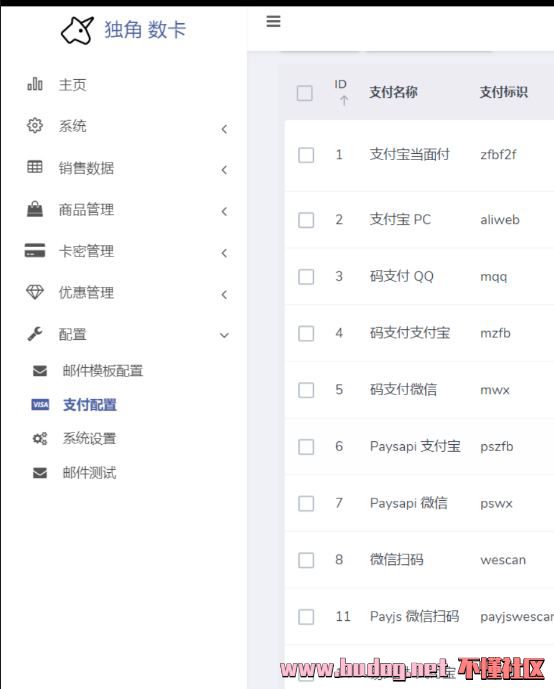Expand the 商品管理 menu chevron
This screenshot has height=689, width=554.
click(224, 211)
